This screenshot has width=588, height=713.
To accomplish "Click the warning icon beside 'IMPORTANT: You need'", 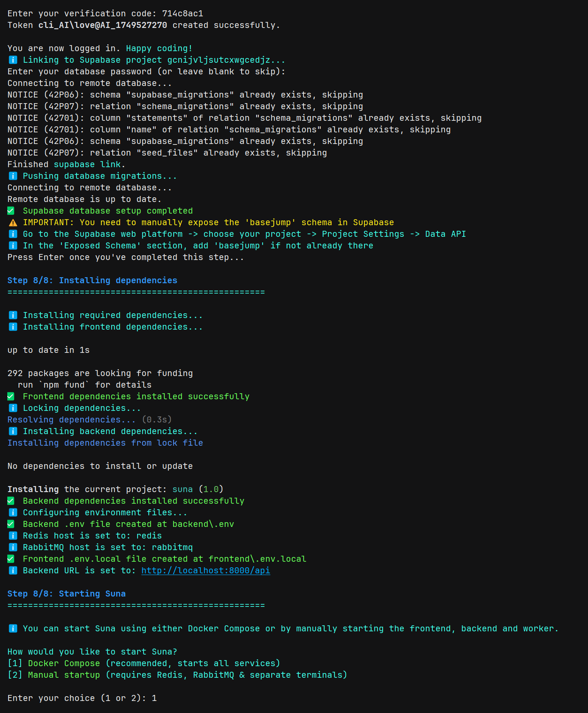I will pyautogui.click(x=13, y=222).
